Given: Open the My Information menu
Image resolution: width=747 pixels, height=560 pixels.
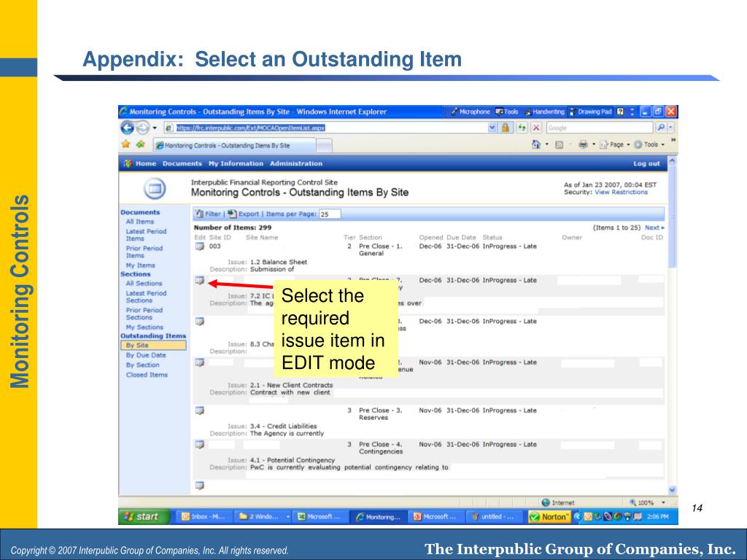Looking at the screenshot, I should tap(236, 163).
